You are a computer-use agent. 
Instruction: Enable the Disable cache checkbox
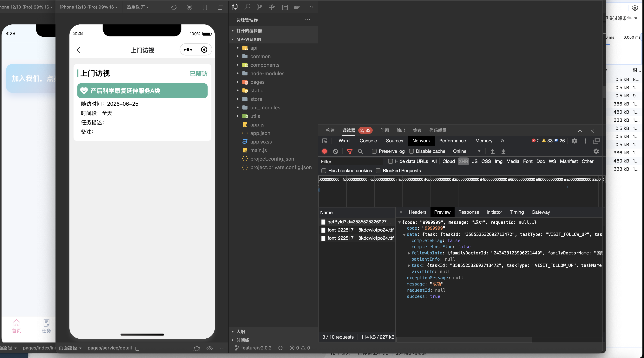pos(411,151)
